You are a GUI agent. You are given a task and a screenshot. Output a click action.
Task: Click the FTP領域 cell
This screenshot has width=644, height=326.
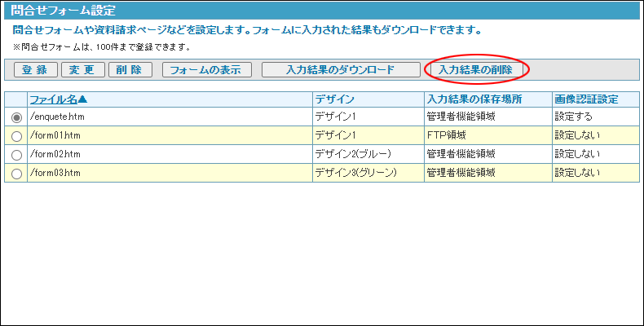[445, 135]
